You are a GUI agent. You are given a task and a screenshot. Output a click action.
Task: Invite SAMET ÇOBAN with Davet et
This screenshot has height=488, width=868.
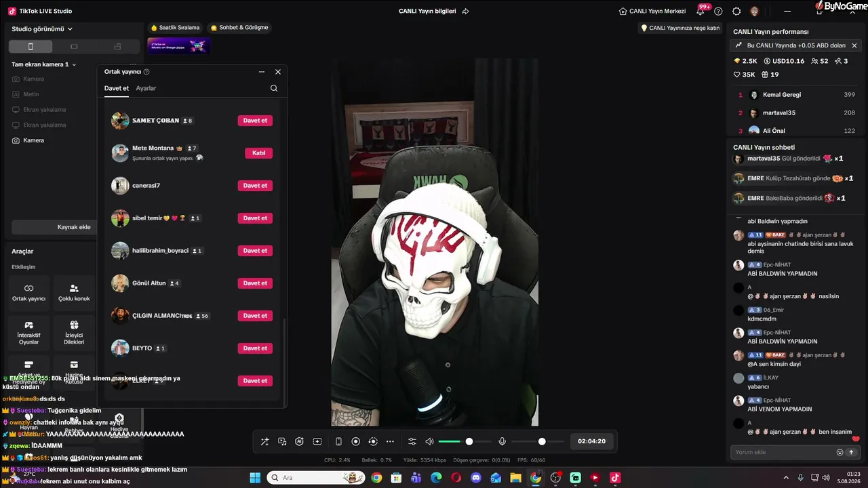[x=255, y=121]
